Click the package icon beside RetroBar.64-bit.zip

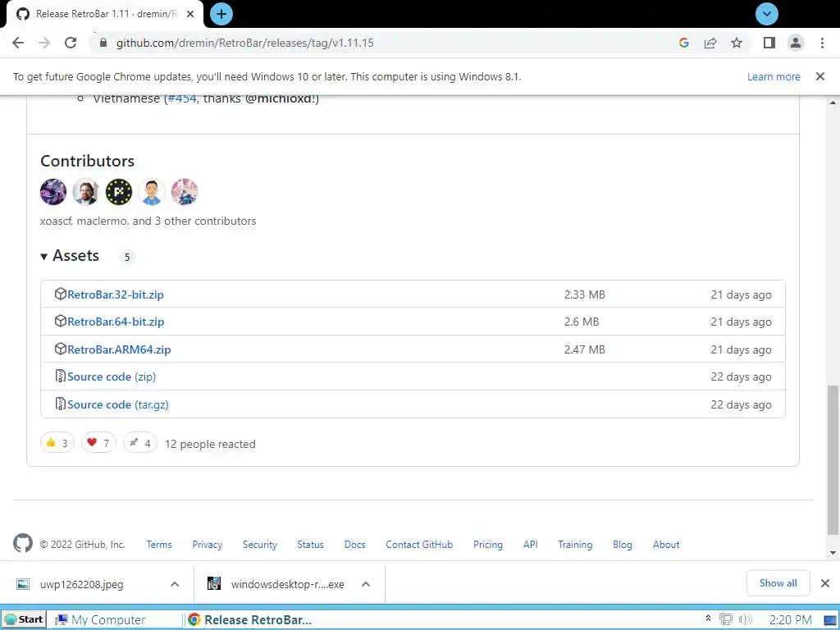coord(61,321)
